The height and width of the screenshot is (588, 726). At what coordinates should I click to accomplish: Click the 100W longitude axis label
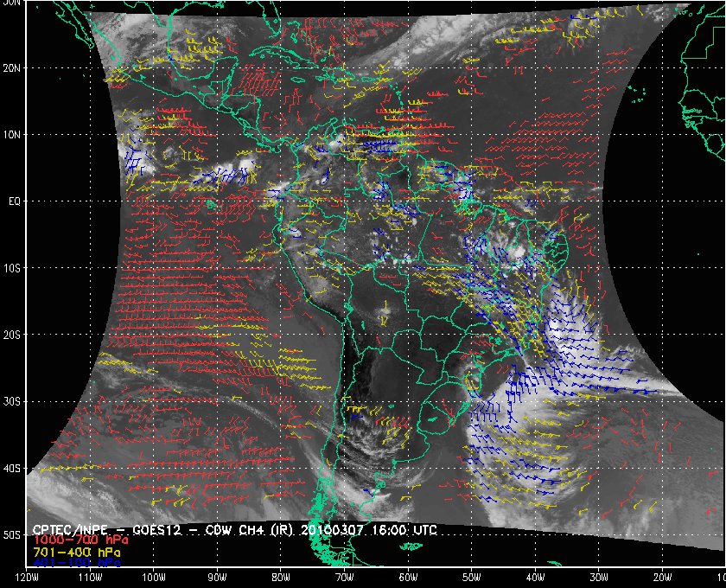coord(154,578)
